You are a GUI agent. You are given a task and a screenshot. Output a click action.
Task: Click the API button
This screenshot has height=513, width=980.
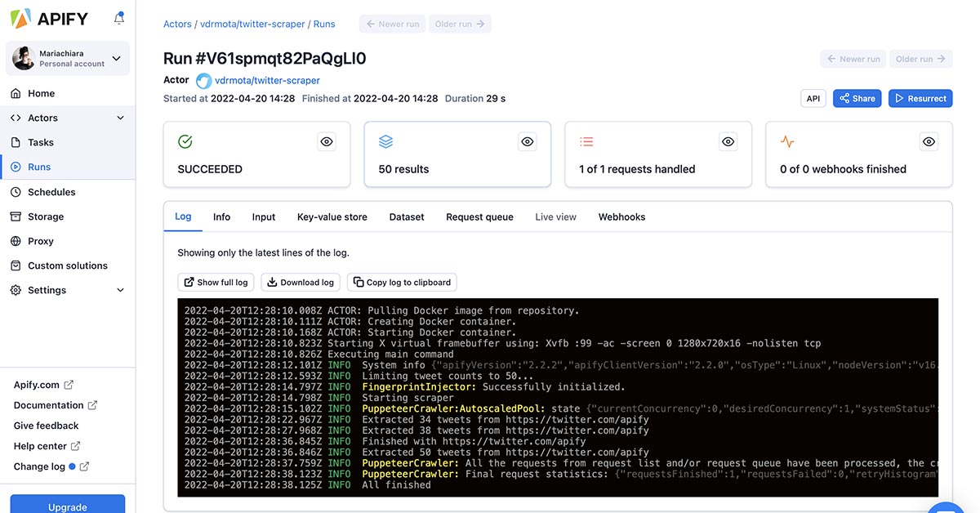(813, 98)
